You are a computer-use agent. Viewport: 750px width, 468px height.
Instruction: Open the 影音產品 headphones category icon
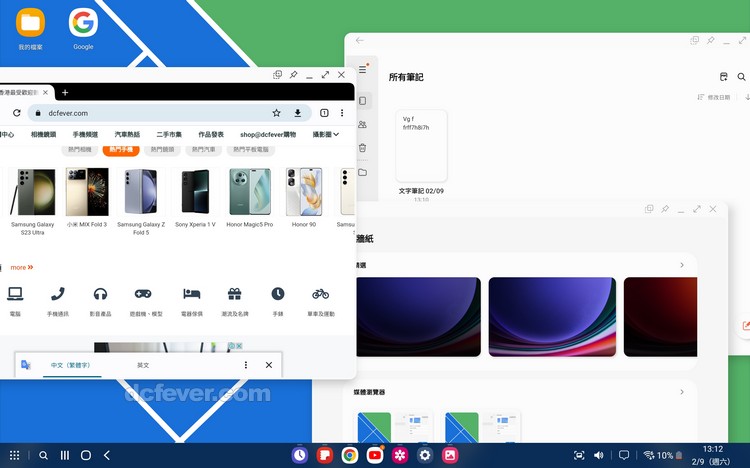click(x=100, y=294)
